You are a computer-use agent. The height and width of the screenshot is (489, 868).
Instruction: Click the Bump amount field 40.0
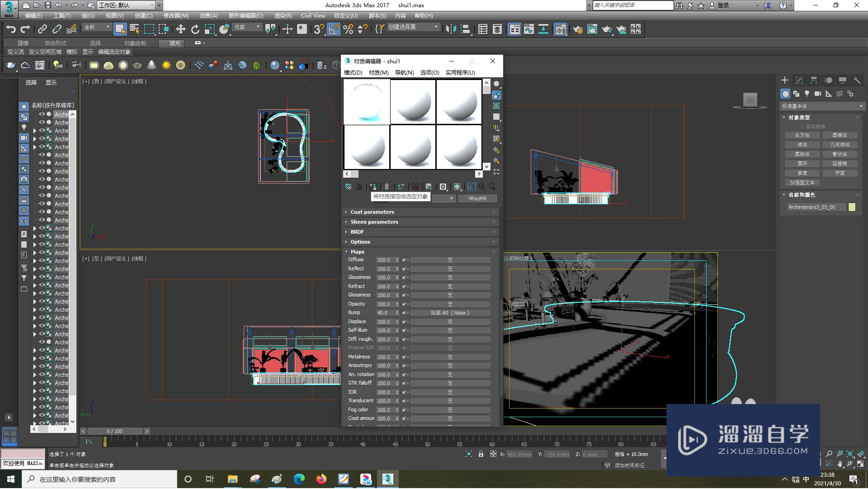[x=385, y=313]
